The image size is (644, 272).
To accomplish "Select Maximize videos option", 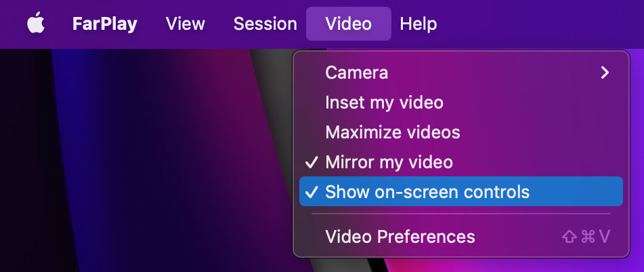I will coord(392,132).
